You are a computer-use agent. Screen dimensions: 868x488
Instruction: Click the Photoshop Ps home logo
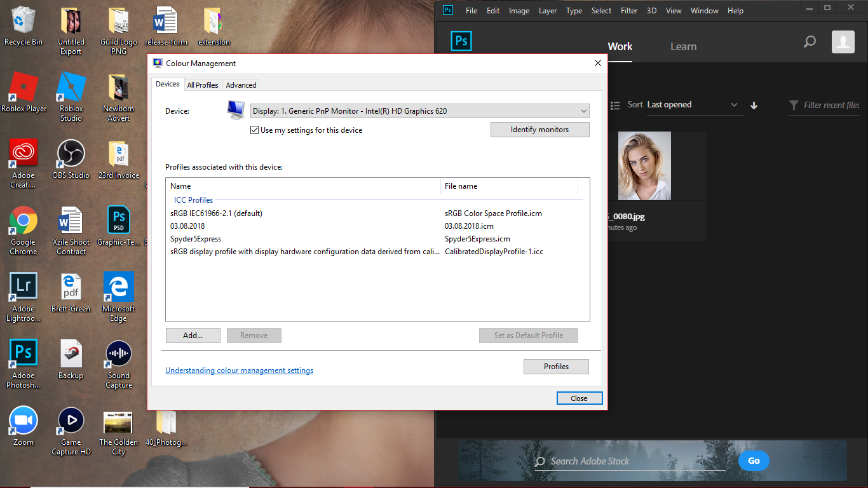[x=461, y=41]
